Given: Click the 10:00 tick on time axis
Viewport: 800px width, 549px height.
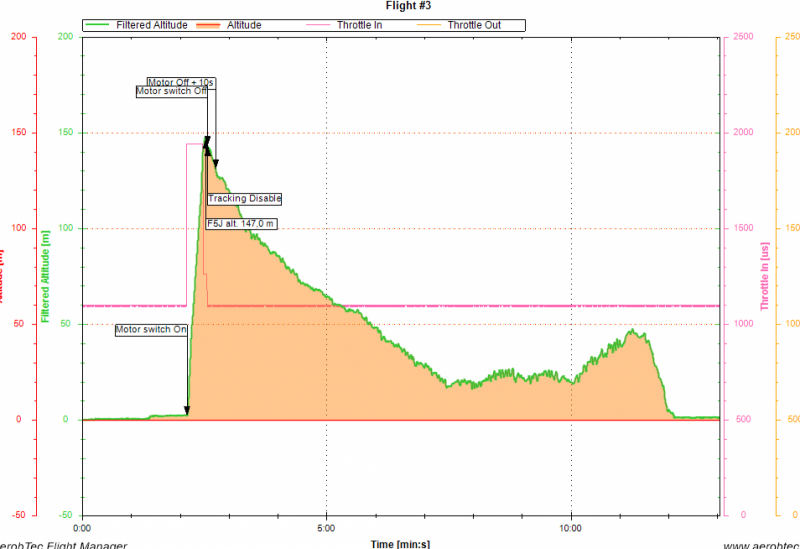Looking at the screenshot, I should click(x=570, y=527).
